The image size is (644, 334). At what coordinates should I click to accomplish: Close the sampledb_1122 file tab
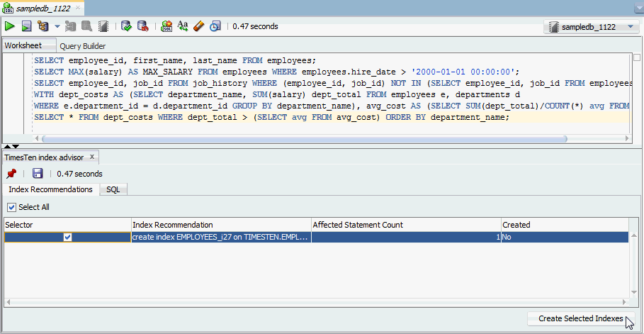[x=78, y=8]
